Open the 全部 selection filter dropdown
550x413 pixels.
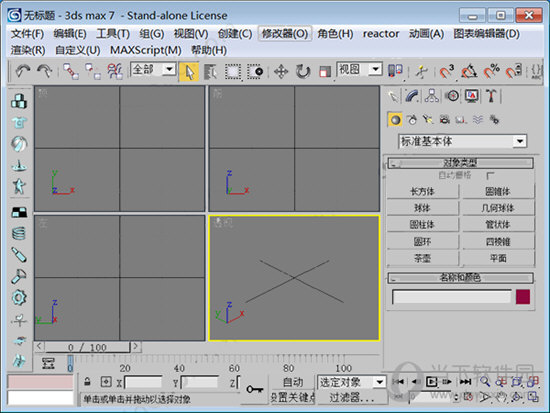pos(169,69)
